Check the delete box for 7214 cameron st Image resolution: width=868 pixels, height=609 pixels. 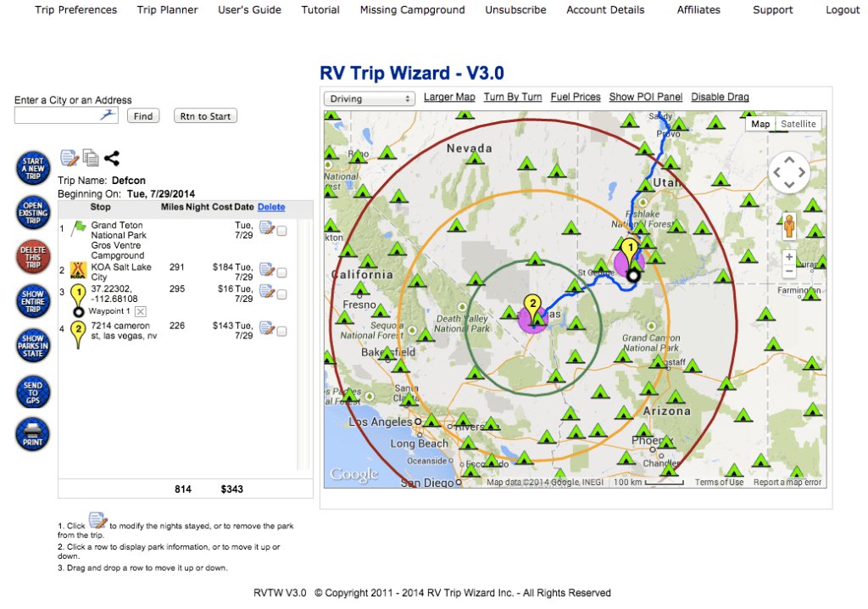281,332
